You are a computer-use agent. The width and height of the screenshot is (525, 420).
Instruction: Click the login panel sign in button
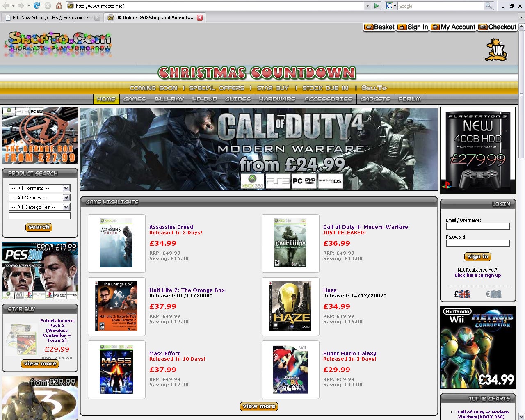click(478, 257)
